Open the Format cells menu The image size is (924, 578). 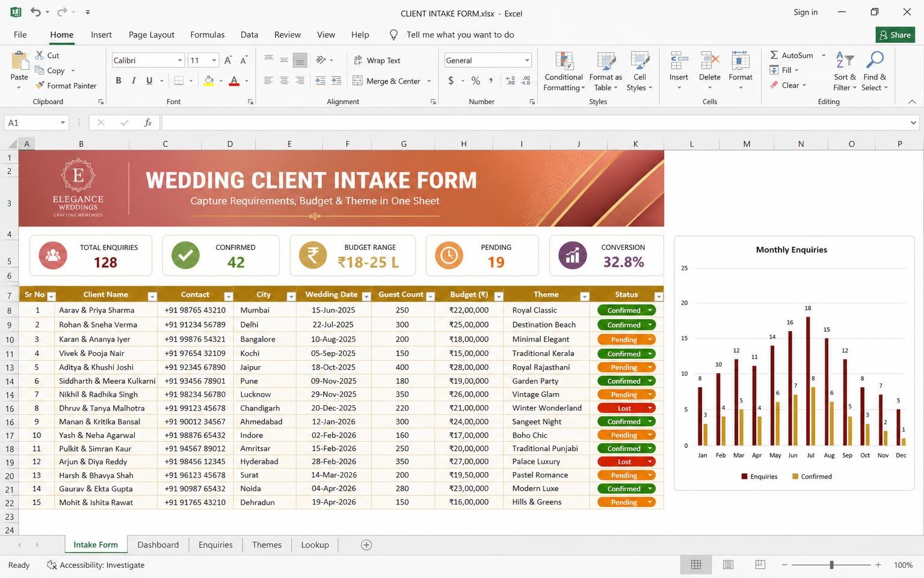pyautogui.click(x=741, y=71)
